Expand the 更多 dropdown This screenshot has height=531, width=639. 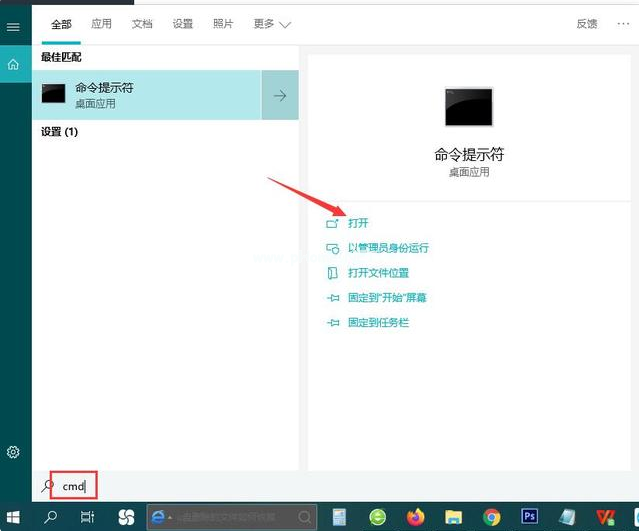tap(271, 23)
